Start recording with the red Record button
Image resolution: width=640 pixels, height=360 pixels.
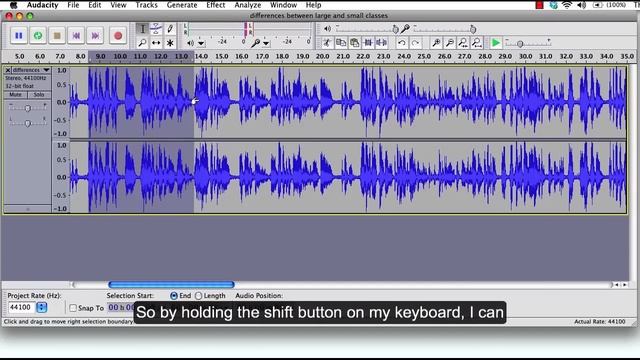point(118,36)
